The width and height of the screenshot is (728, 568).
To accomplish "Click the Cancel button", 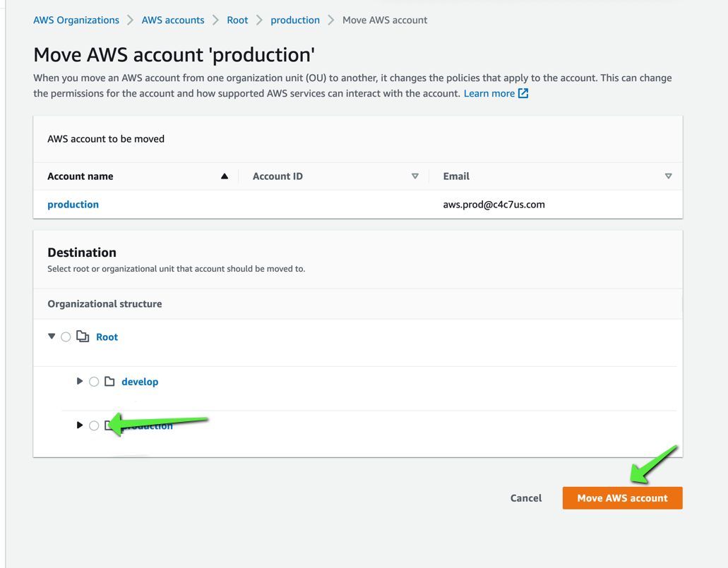I will [x=526, y=498].
